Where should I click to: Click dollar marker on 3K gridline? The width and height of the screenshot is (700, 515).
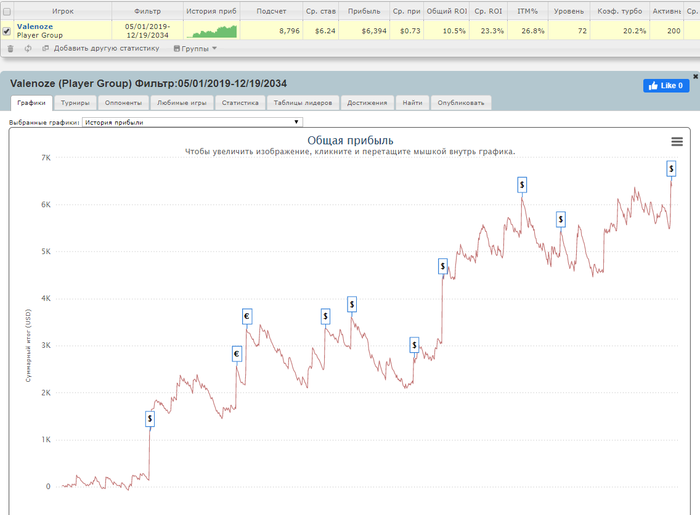coord(414,345)
